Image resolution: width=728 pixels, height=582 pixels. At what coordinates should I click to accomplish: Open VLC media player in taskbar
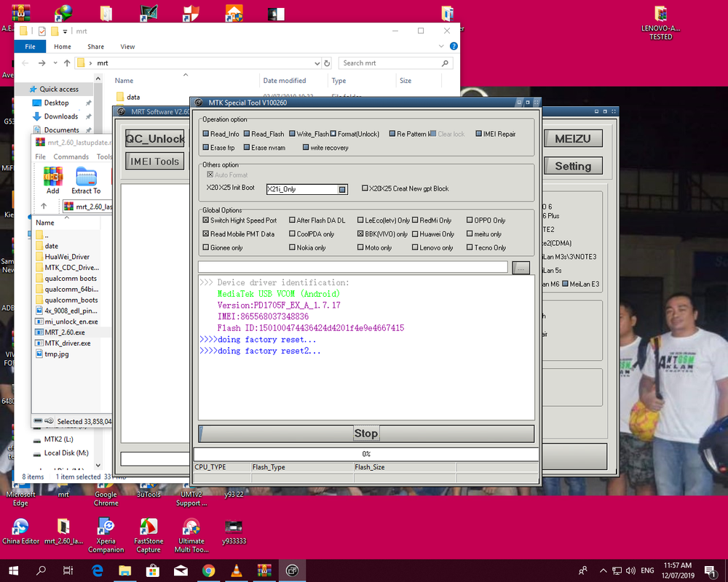[x=237, y=570]
